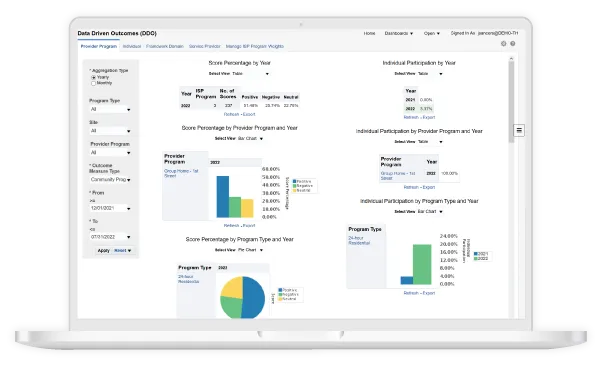This screenshot has height=365, width=600.
Task: Refresh the Score Percentage by Provider Program chart
Action: 232,226
